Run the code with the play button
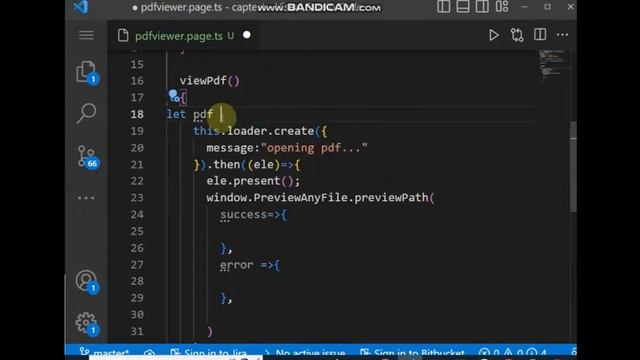 coord(493,35)
